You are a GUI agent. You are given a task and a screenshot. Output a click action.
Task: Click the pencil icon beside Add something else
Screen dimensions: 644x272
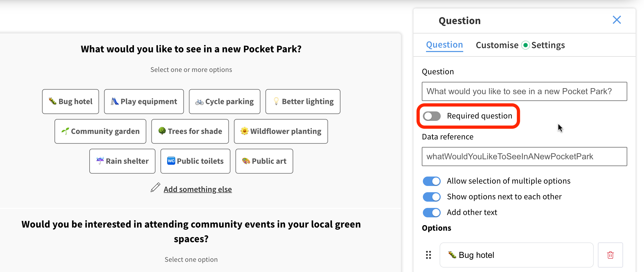[x=155, y=188]
